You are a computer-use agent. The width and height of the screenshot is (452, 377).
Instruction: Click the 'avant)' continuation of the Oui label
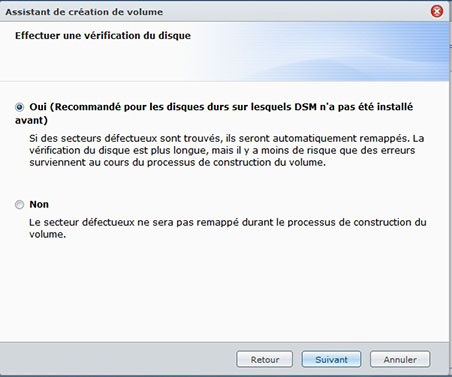(x=31, y=120)
